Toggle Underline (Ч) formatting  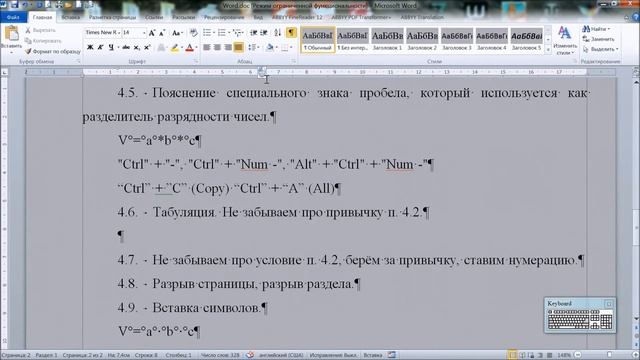click(x=111, y=48)
